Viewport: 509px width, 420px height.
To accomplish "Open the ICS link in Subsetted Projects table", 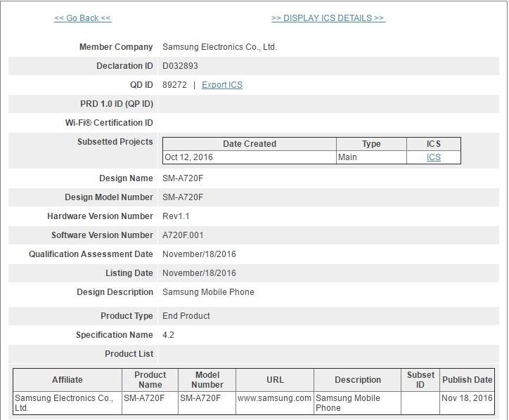I will (433, 157).
